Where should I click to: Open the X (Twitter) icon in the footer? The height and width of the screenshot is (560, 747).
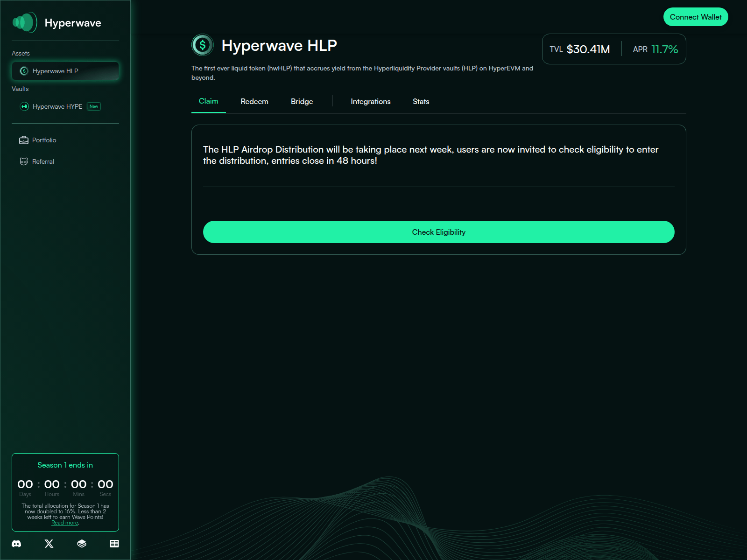(49, 544)
